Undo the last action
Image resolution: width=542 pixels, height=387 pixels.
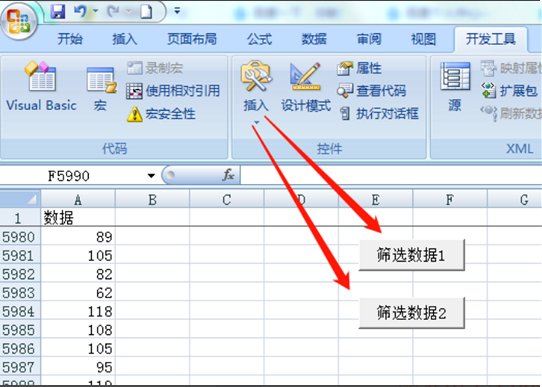80,11
